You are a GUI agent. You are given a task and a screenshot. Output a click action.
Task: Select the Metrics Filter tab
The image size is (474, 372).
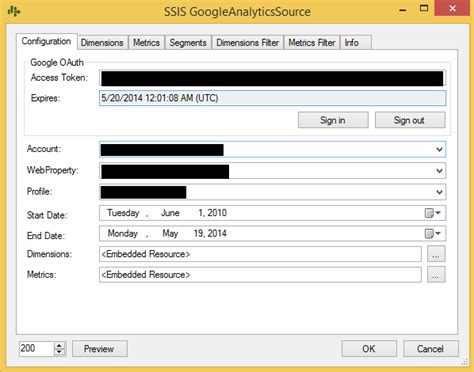coord(312,43)
